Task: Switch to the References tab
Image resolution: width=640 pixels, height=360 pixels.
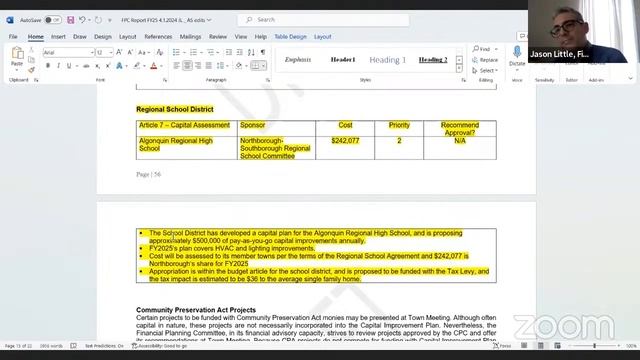Action: pos(158,37)
